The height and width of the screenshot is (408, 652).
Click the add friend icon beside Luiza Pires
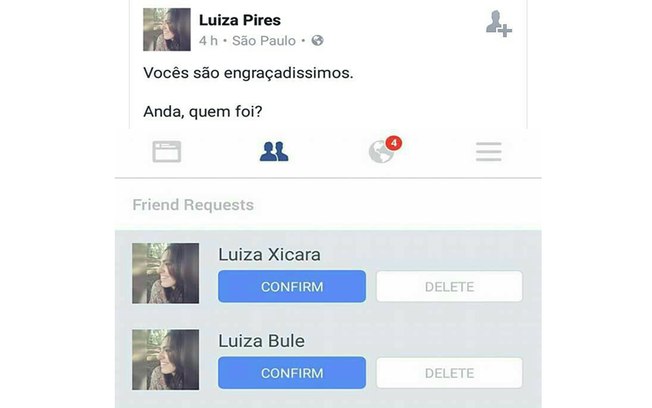coord(499,24)
